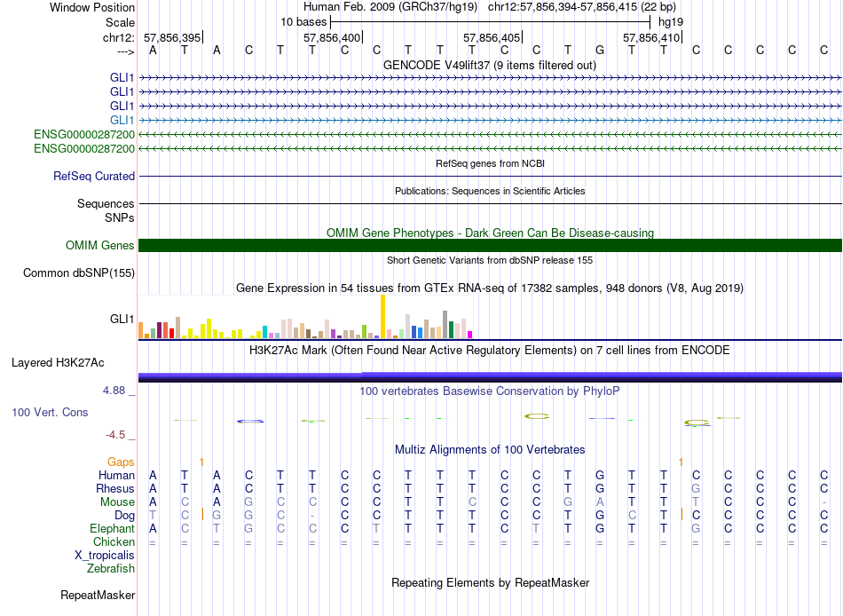Image resolution: width=843 pixels, height=616 pixels.
Task: Click the Scale ruler label
Action: click(120, 22)
